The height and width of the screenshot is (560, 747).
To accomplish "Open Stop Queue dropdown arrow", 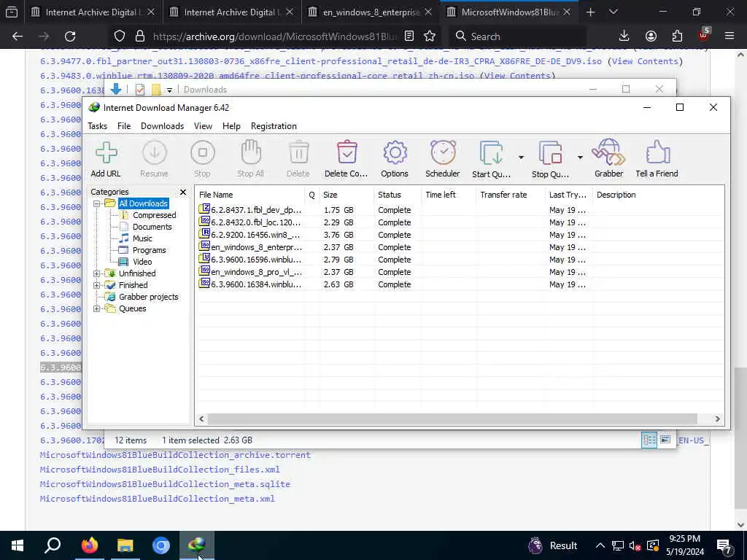I will 580,157.
